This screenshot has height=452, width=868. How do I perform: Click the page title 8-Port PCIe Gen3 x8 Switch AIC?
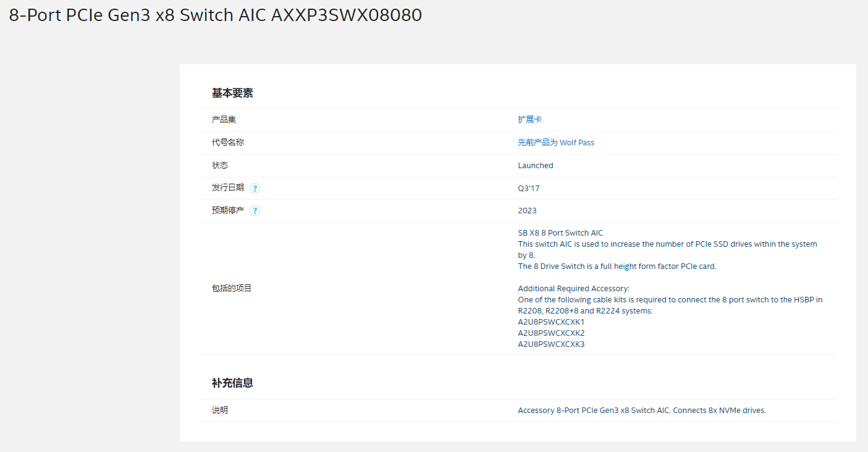[216, 15]
